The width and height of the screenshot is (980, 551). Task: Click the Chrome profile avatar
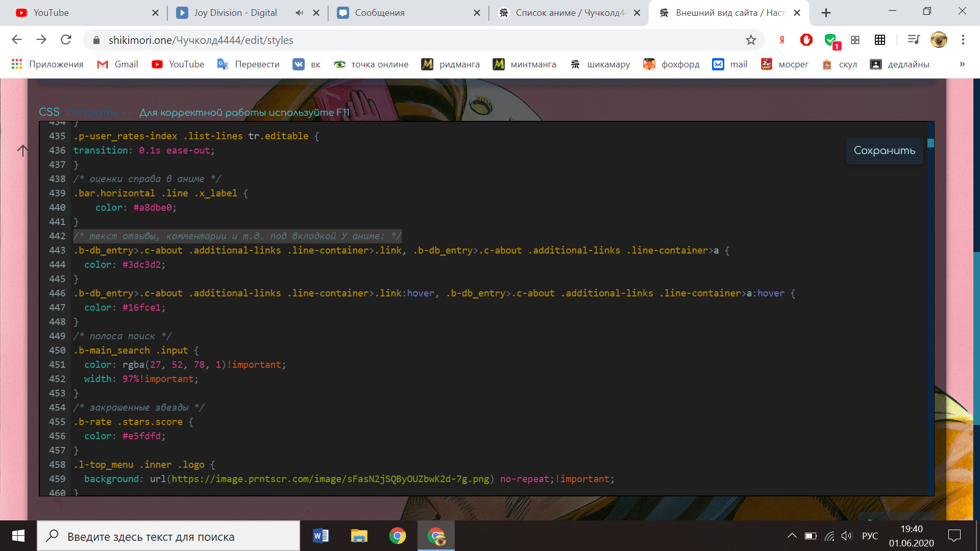939,40
